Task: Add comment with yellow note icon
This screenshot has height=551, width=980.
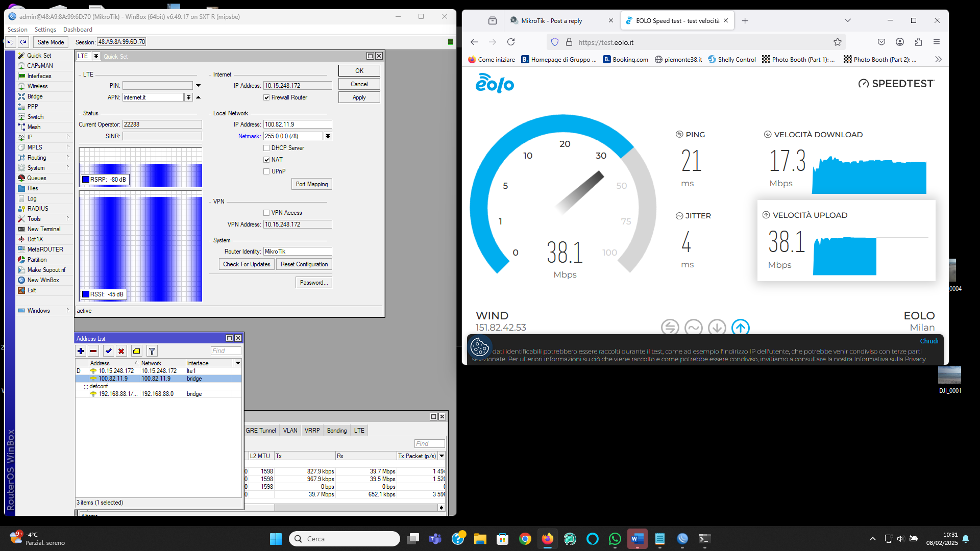Action: [x=136, y=351]
